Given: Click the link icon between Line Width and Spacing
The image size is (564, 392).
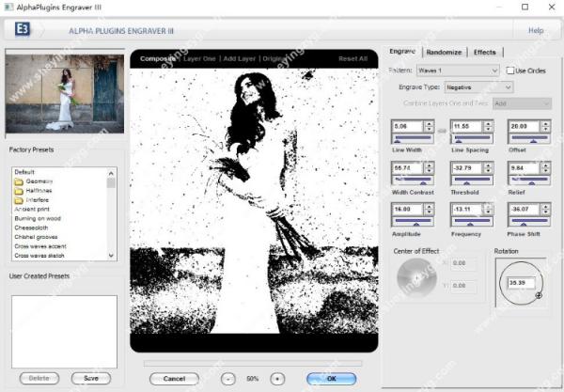Looking at the screenshot, I should pyautogui.click(x=442, y=129).
